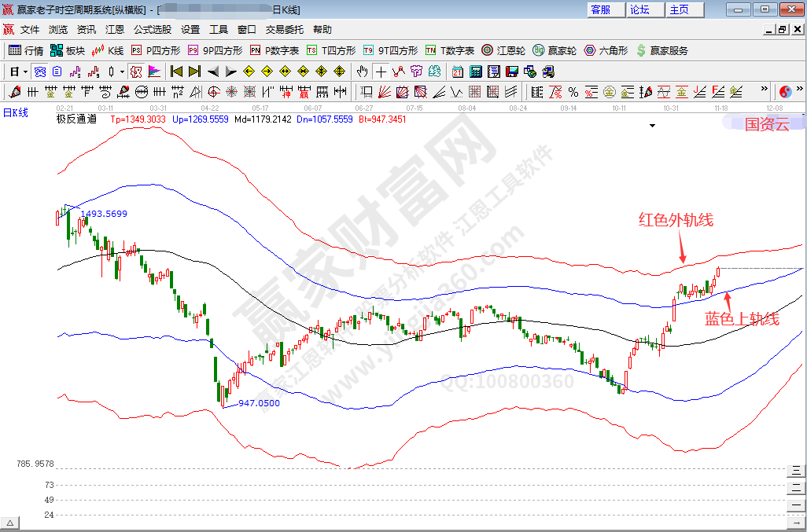Open the 江恩轮 Gann wheel tool

[x=507, y=50]
